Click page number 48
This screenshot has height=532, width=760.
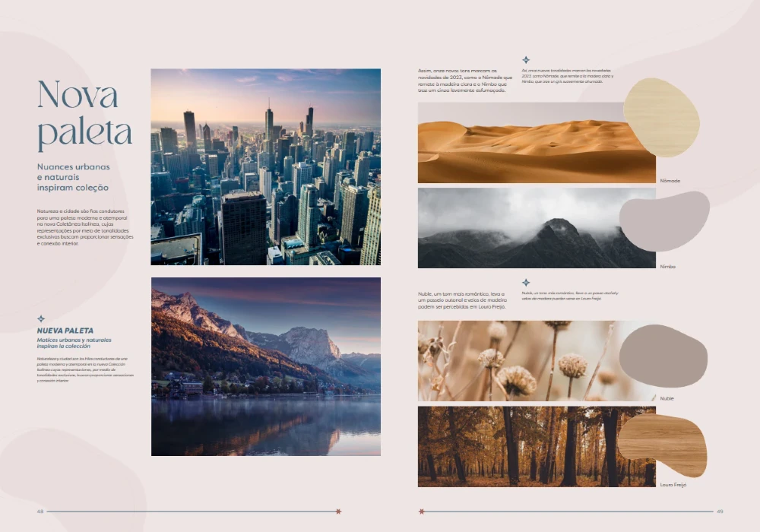pyautogui.click(x=40, y=511)
